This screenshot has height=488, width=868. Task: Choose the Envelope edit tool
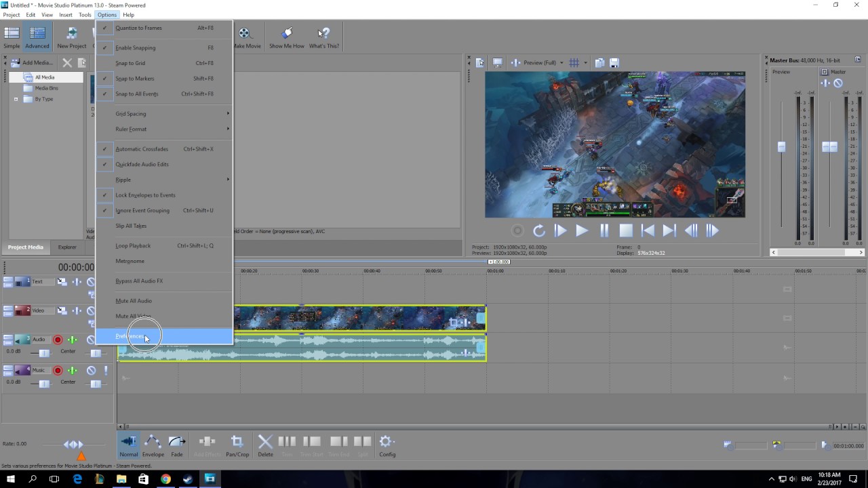(x=153, y=445)
